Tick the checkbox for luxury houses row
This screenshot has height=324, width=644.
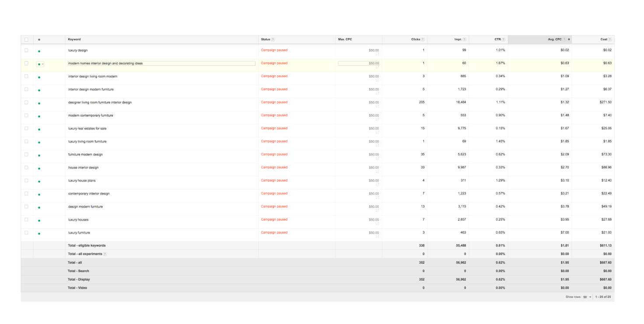click(26, 220)
